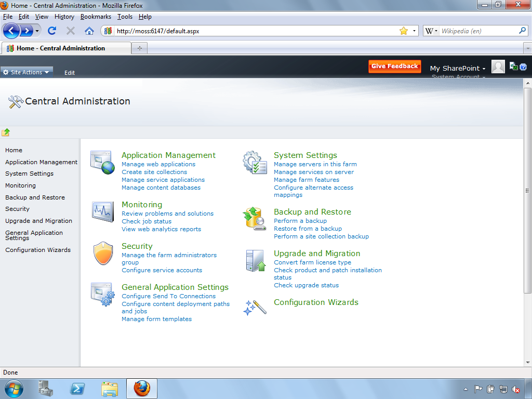532x399 pixels.
Task: Click the Give Feedback button
Action: (x=394, y=66)
